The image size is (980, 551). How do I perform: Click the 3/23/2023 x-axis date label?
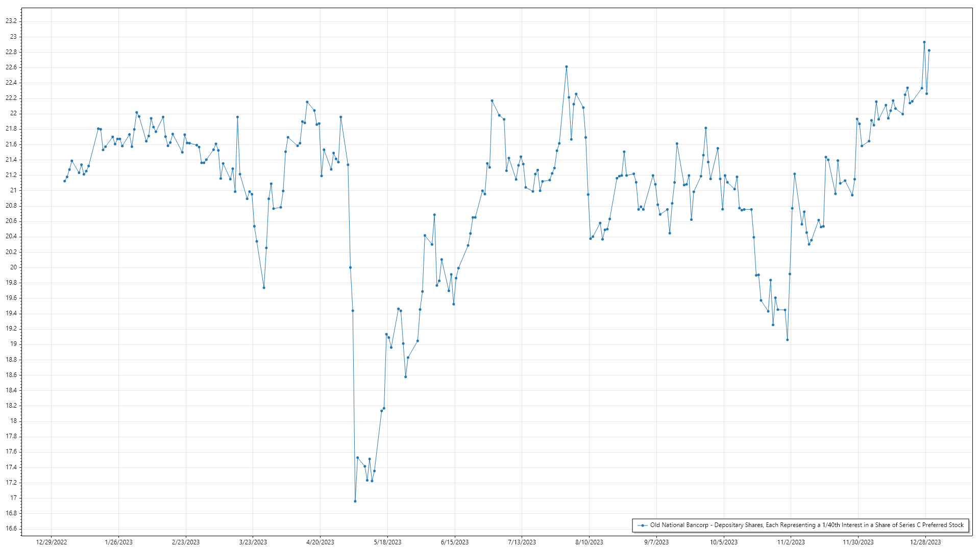253,542
